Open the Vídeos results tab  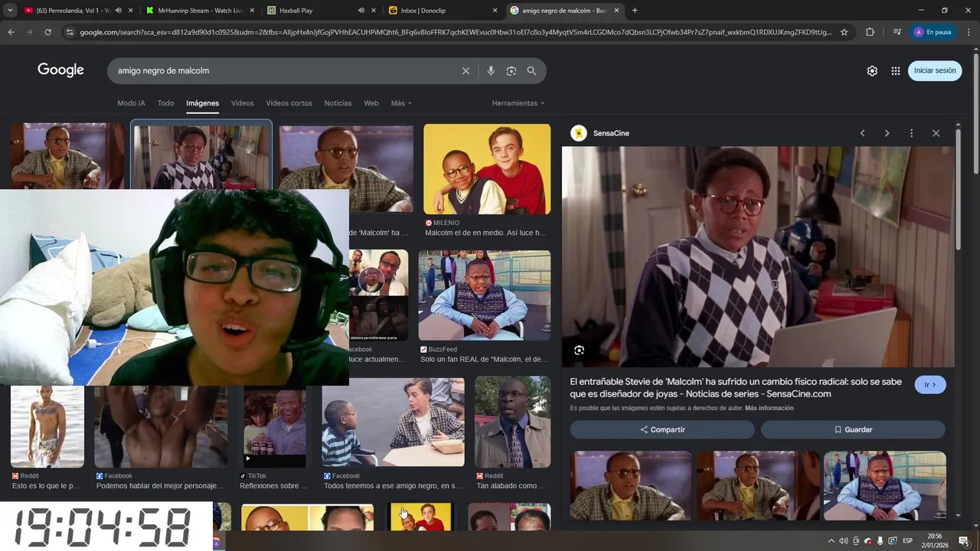[x=242, y=103]
